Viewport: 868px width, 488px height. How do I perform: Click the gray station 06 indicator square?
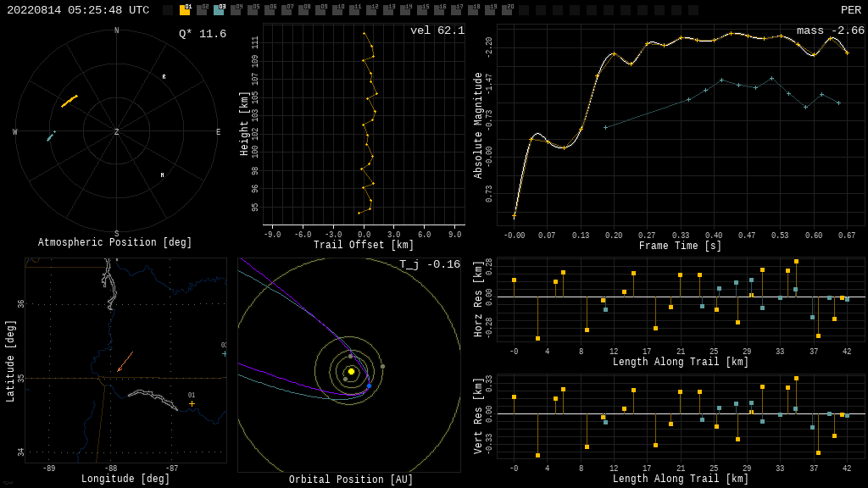click(270, 10)
